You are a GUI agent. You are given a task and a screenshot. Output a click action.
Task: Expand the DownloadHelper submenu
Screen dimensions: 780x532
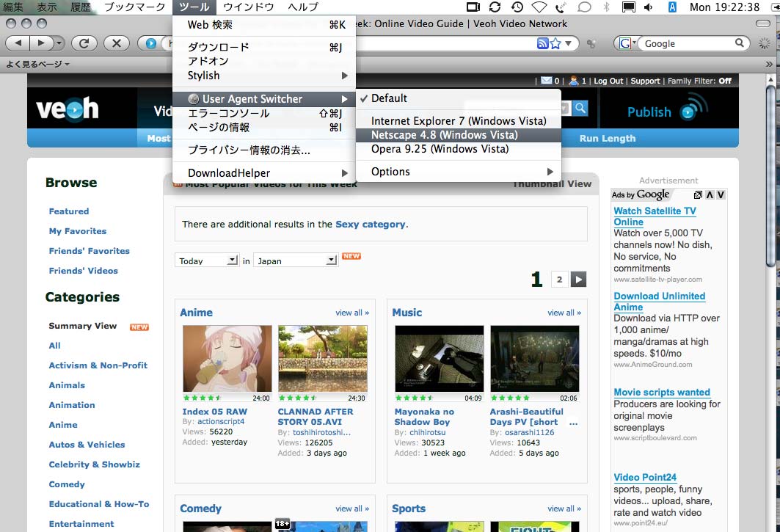(x=263, y=173)
